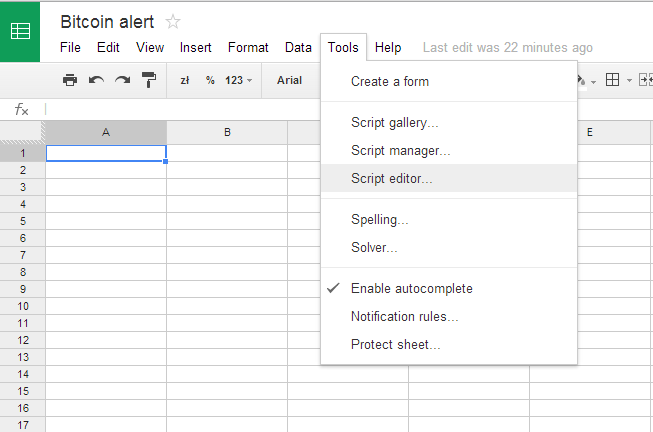
Task: Close the open Tools menu tab
Action: (x=343, y=47)
